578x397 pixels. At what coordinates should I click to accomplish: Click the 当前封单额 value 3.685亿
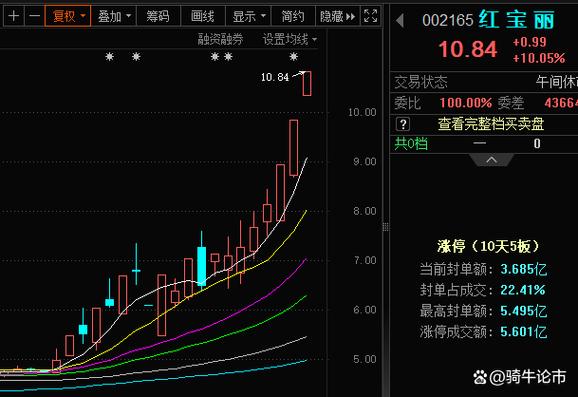coord(523,269)
